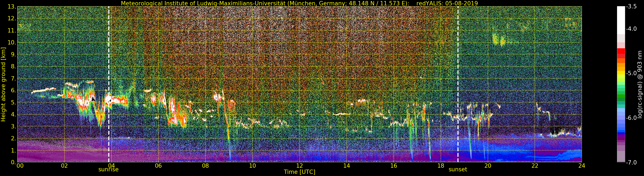The image size is (644, 176).
Task: Click the colorbar tick label '-4.0'
Action: [x=631, y=29]
